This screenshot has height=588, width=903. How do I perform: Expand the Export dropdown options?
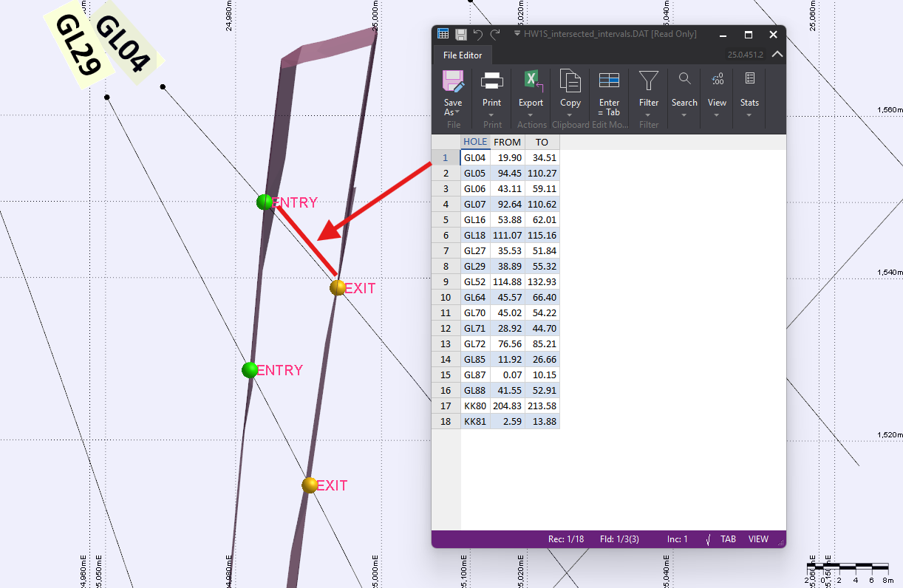(531, 117)
